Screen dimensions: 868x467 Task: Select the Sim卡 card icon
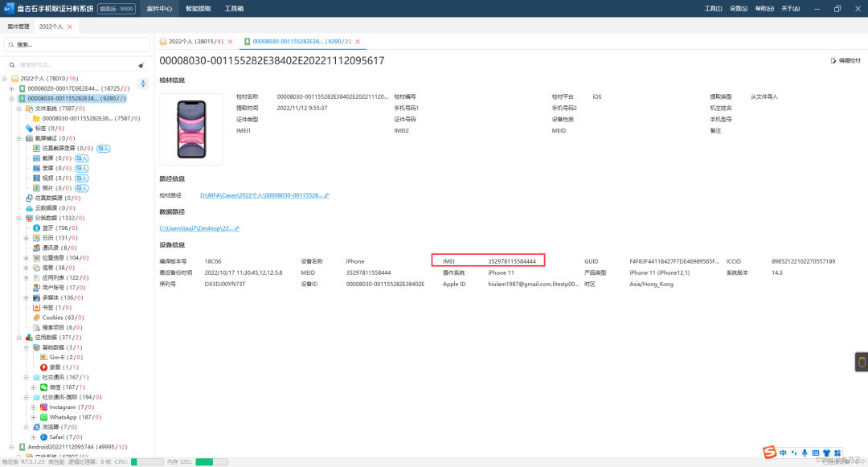coord(43,358)
